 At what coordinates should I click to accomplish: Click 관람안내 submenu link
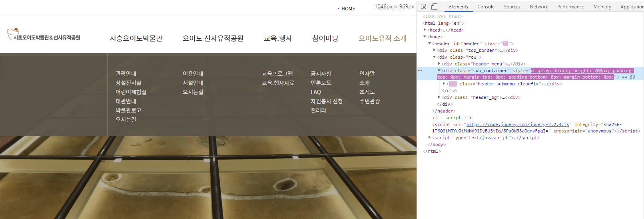coord(126,74)
